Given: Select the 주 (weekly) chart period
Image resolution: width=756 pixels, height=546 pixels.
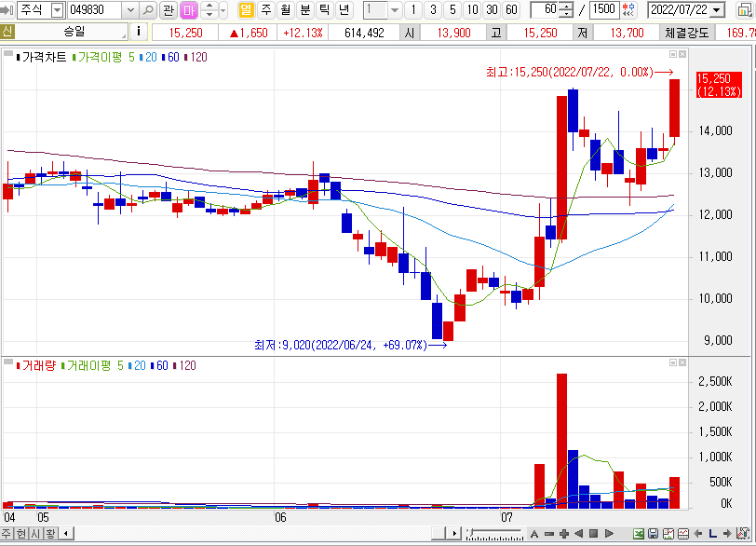Looking at the screenshot, I should pos(265,9).
